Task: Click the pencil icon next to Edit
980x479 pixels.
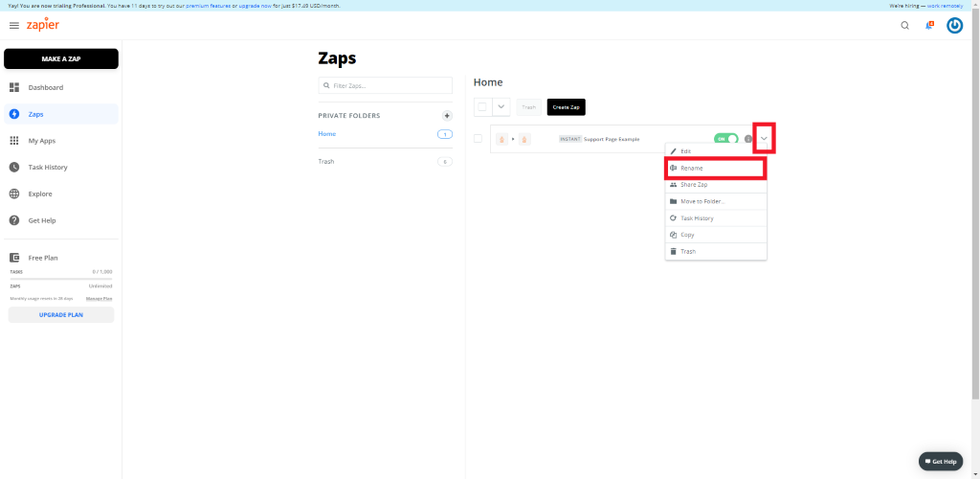Action: pos(673,151)
